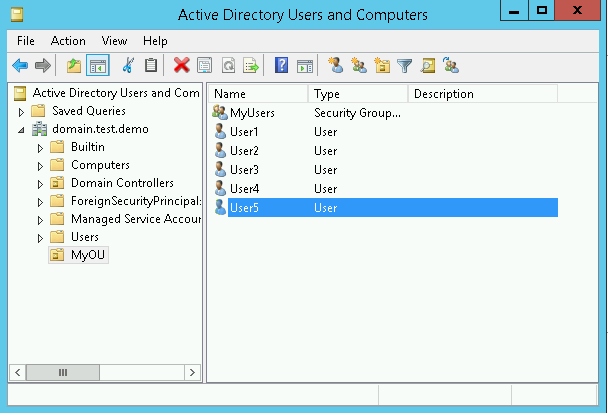This screenshot has width=608, height=413.
Task: Select the highlighted User5 row
Action: [x=385, y=207]
